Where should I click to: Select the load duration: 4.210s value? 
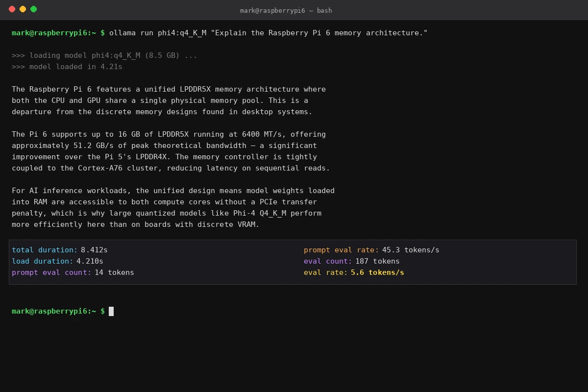click(56, 261)
